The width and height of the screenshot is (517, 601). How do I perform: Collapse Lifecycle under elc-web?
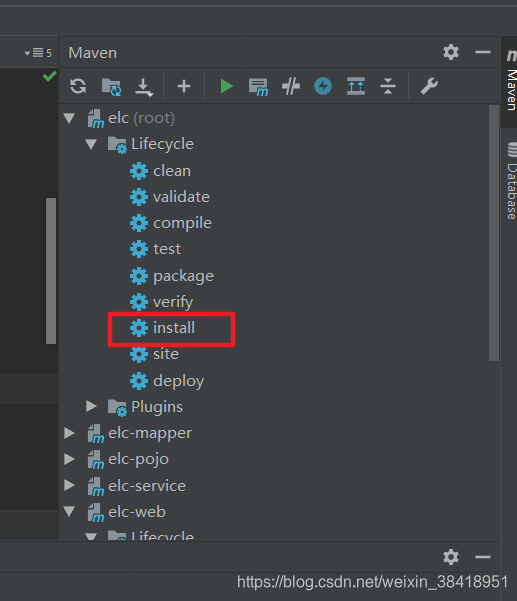point(91,536)
